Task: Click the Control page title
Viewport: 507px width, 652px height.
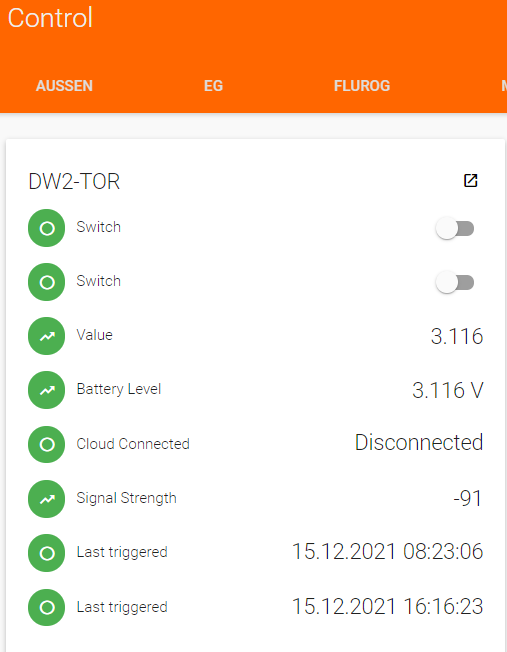Action: click(50, 18)
